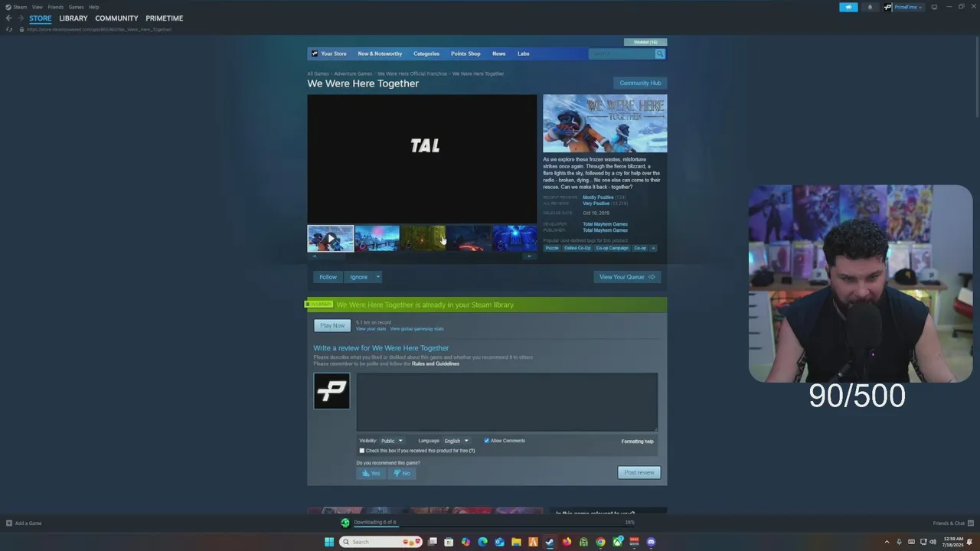Open View global gameplay stats link
Image resolution: width=980 pixels, height=551 pixels.
click(417, 329)
